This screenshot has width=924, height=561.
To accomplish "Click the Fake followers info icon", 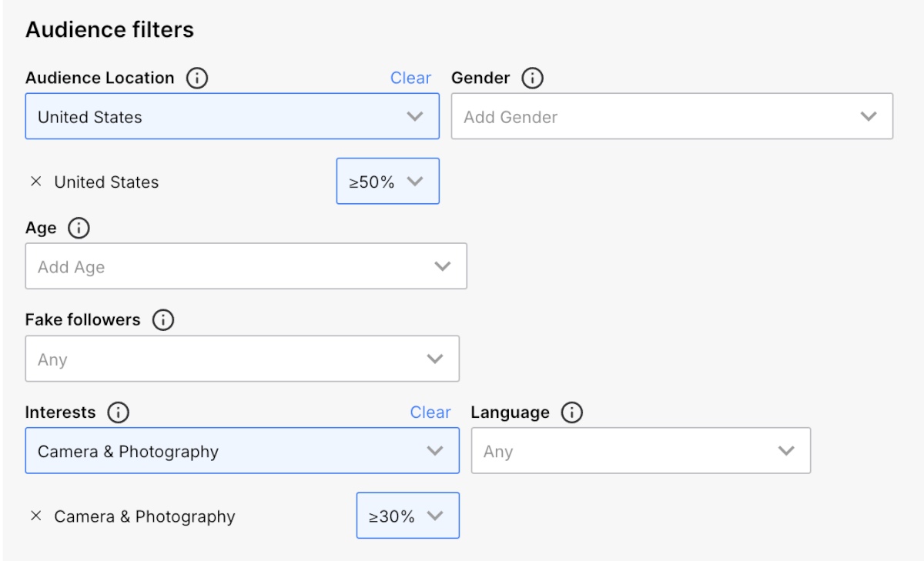I will [x=163, y=320].
